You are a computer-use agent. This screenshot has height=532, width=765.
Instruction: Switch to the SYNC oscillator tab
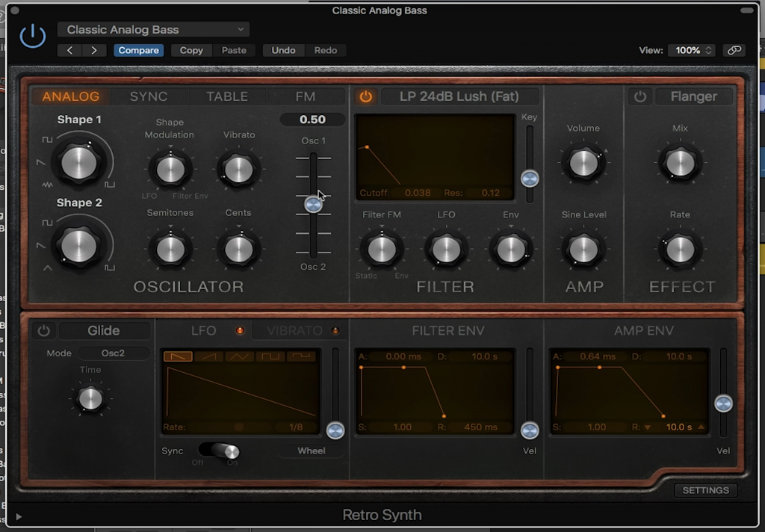[x=149, y=96]
